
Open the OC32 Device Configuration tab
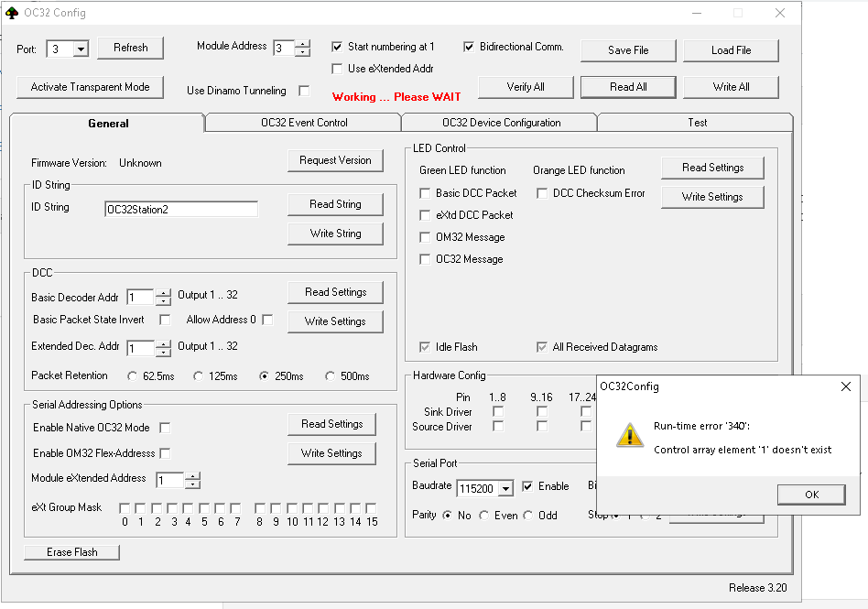pyautogui.click(x=501, y=123)
